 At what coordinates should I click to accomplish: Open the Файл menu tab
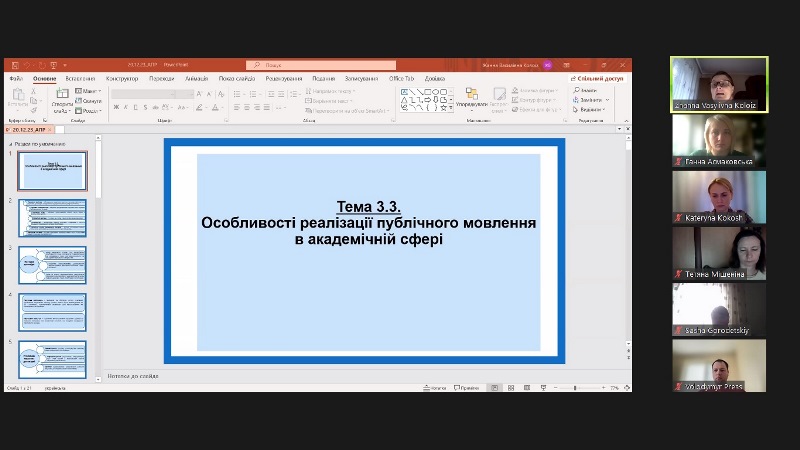[x=16, y=79]
